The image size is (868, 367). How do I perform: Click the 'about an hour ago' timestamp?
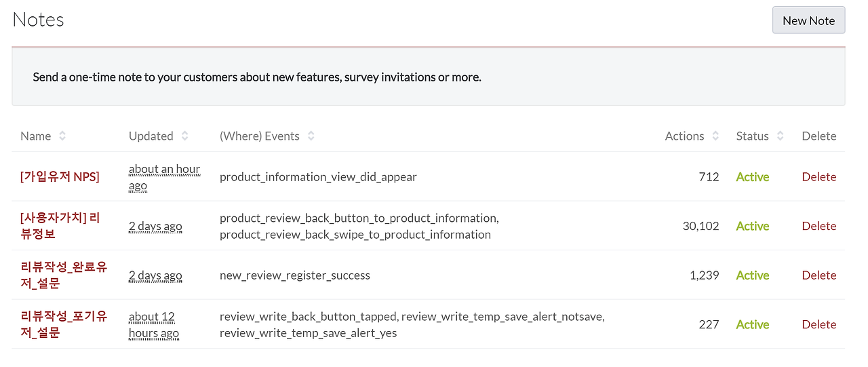click(165, 177)
